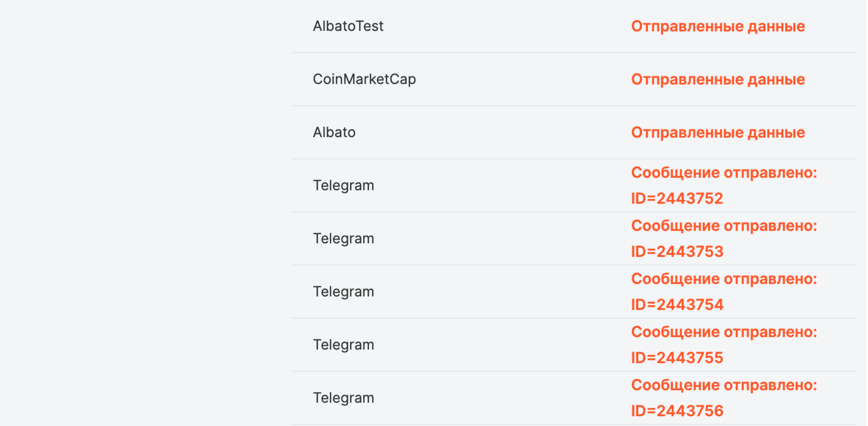868x426 pixels.
Task: Open 'Отправленные данные' for AlbatoTest
Action: point(718,26)
